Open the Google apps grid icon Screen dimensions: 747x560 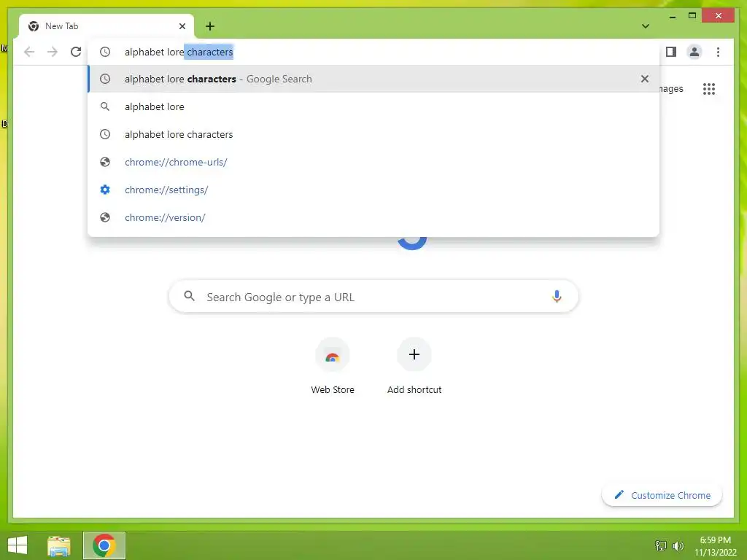709,88
